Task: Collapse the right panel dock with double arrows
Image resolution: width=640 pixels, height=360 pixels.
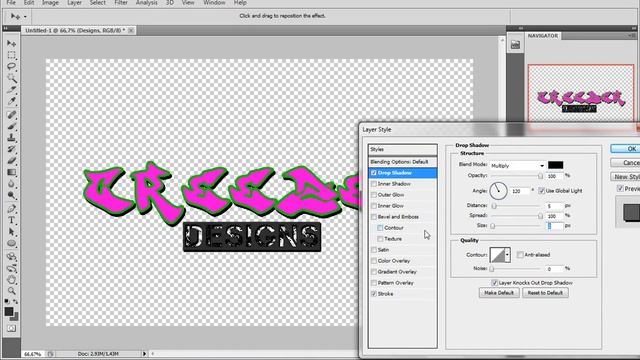Action: [633, 28]
